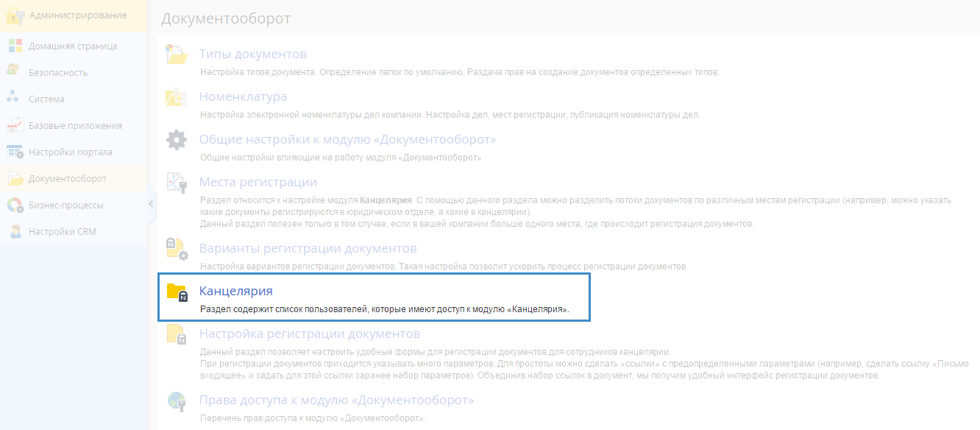This screenshot has height=430, width=980.
Task: Click the Бизнес-процессы sidebar icon
Action: click(x=15, y=205)
